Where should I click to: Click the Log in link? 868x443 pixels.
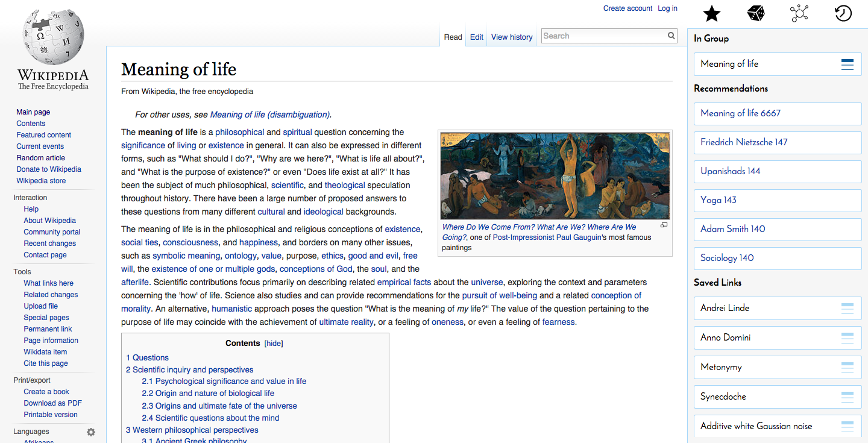(x=667, y=8)
